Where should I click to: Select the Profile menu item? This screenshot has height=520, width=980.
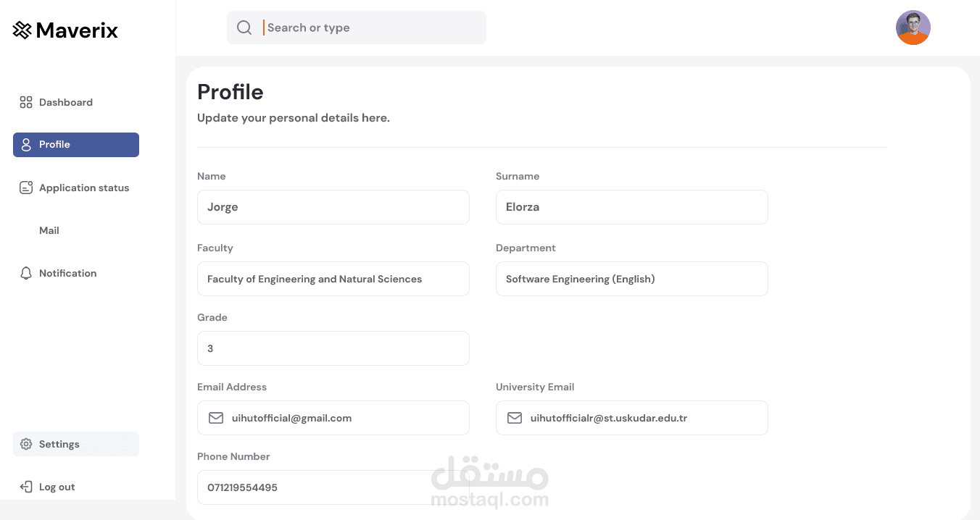pyautogui.click(x=76, y=145)
